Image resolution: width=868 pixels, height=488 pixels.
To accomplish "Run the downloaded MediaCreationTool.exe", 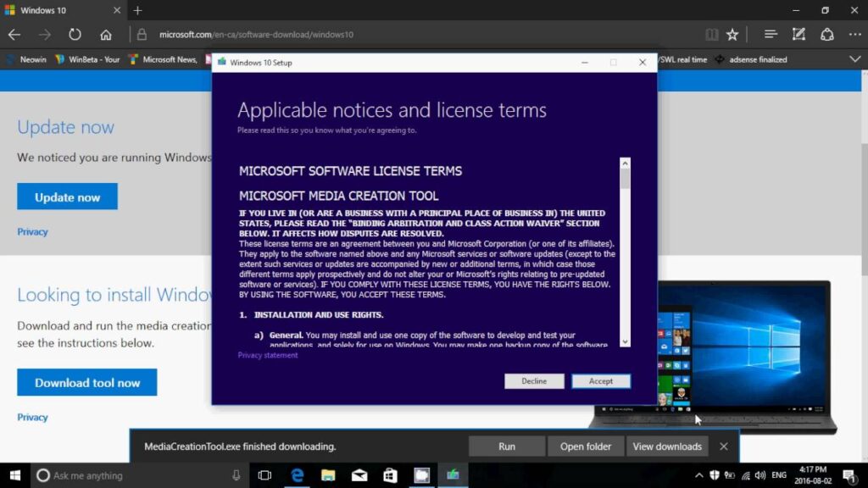I will [507, 446].
